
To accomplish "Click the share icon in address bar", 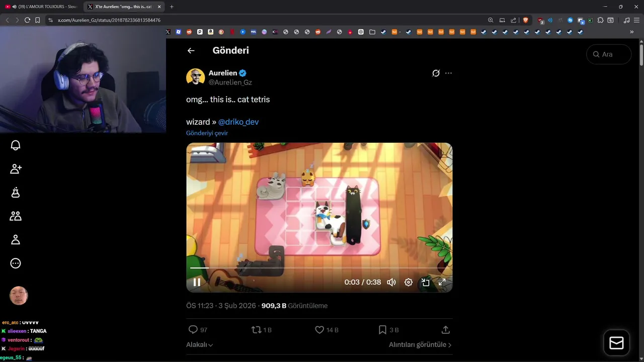I will click(x=513, y=20).
